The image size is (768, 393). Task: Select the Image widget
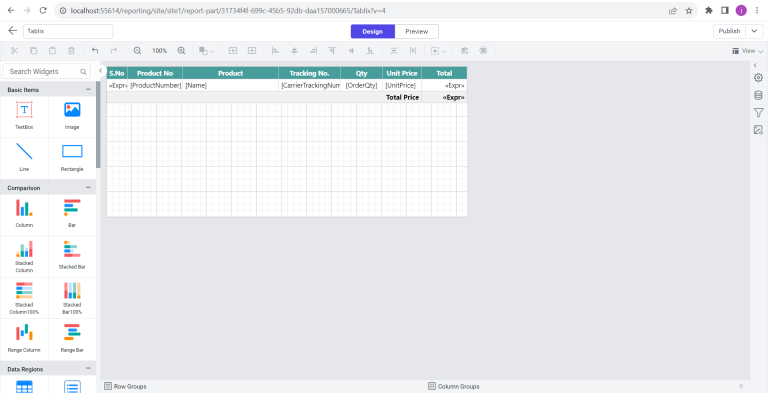pos(72,116)
